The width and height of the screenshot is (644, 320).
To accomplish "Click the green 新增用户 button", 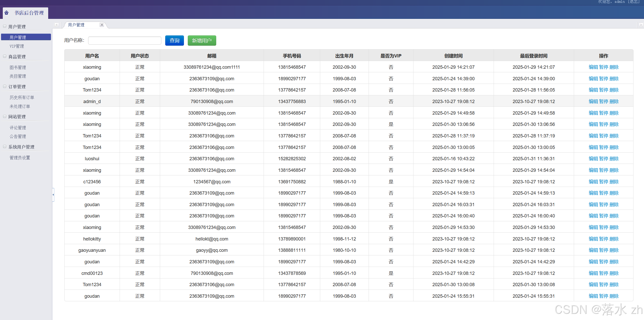I will (202, 41).
